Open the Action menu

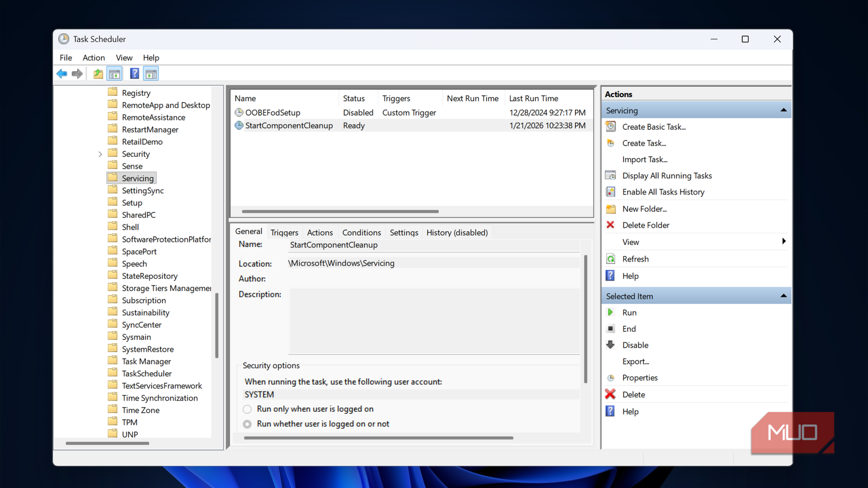[x=93, y=58]
